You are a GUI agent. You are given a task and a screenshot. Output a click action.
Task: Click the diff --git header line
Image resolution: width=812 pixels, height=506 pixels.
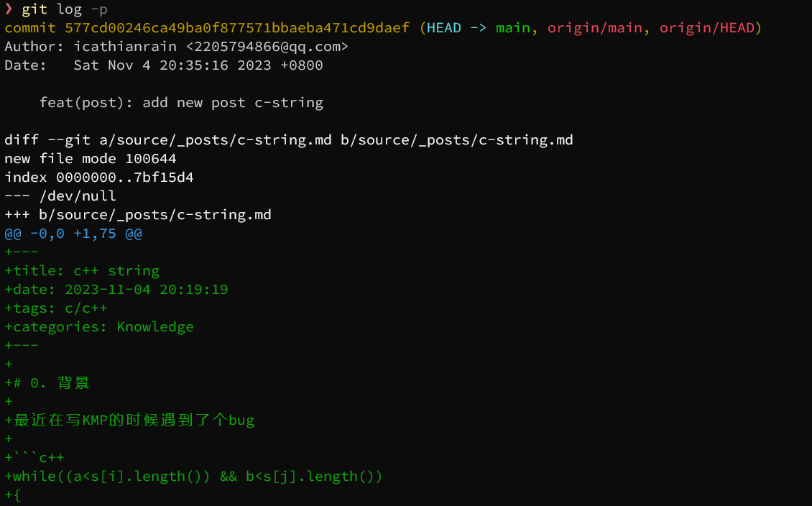point(288,140)
